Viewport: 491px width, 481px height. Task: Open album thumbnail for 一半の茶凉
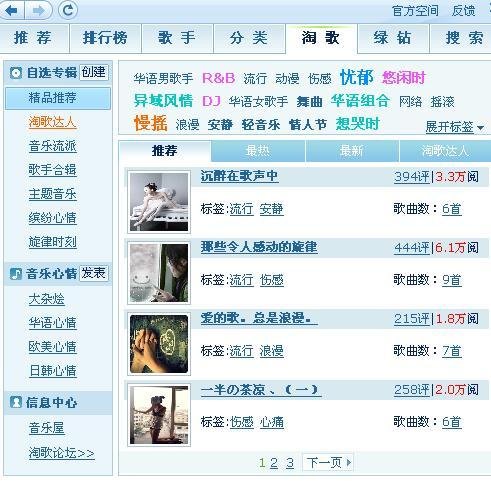coord(159,415)
